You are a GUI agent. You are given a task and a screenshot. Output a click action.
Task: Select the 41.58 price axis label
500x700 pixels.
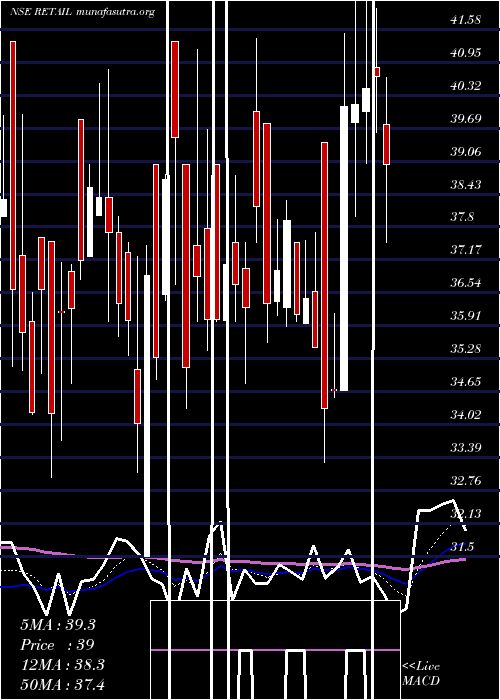466,20
